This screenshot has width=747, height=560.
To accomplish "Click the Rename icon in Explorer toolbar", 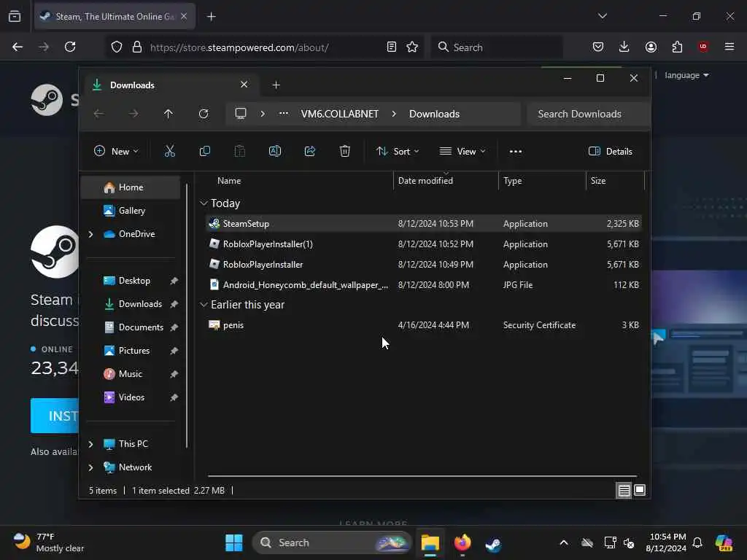I will pyautogui.click(x=275, y=152).
